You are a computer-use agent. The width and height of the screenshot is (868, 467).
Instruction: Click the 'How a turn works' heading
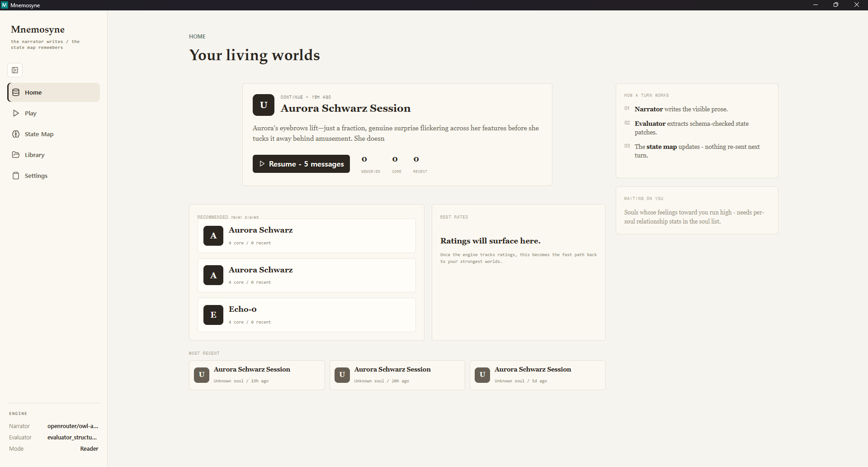(646, 95)
